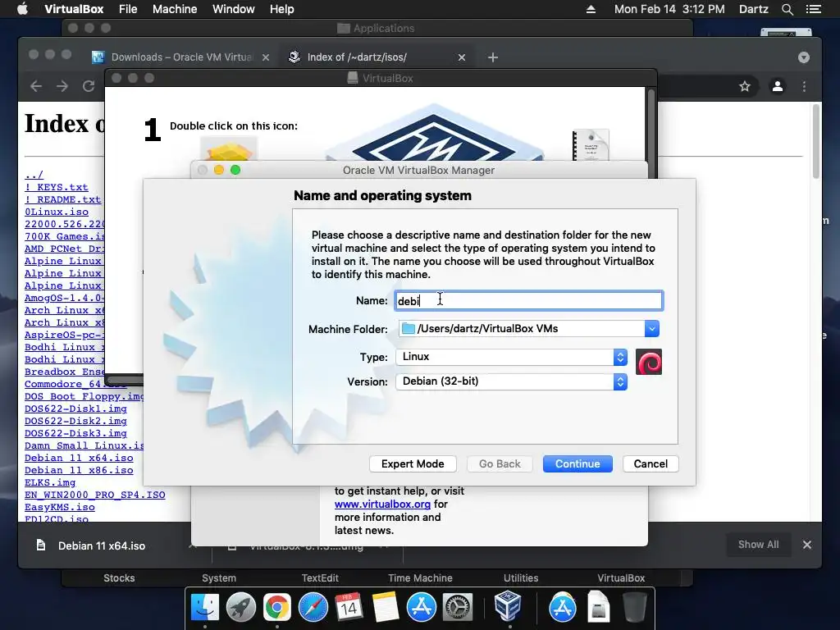Screen dimensions: 840x630
Task: Reload the Chrome page
Action: tap(89, 86)
